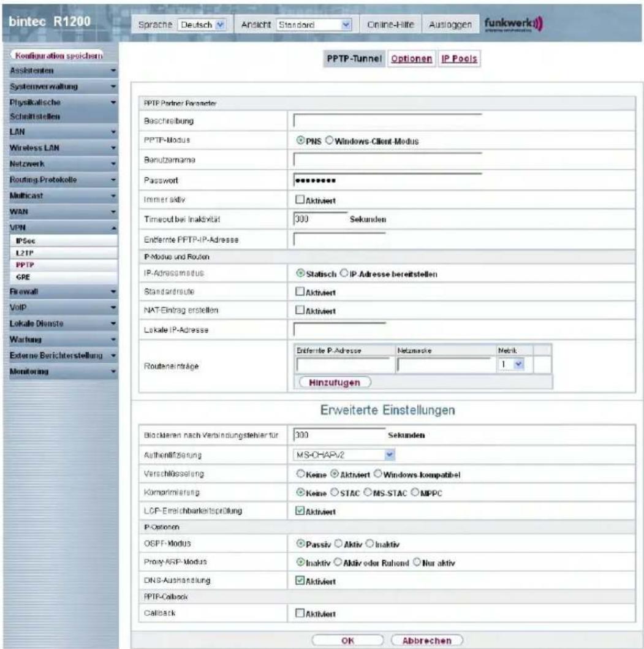The width and height of the screenshot is (644, 649).
Task: Click route Entfernte IP-Adresse field
Action: pyautogui.click(x=343, y=365)
